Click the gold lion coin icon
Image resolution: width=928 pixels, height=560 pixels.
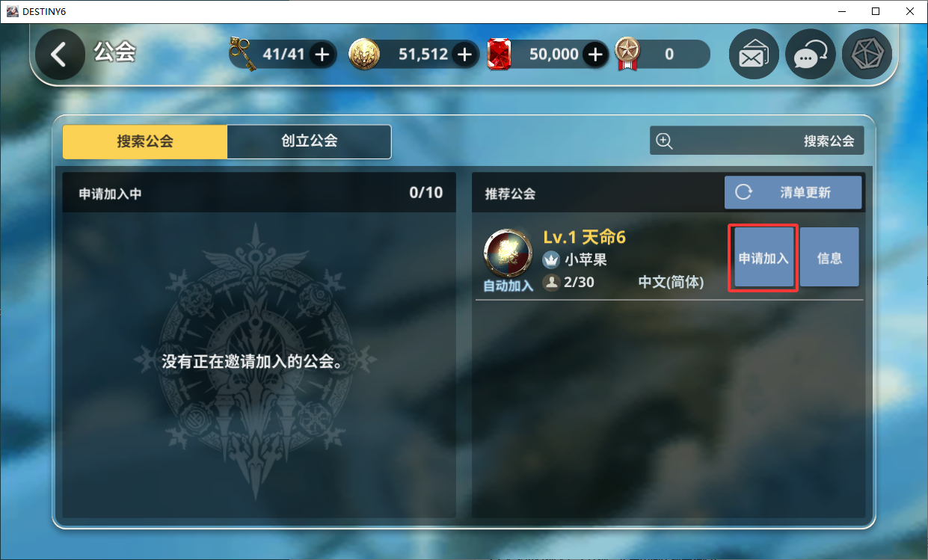click(x=364, y=54)
